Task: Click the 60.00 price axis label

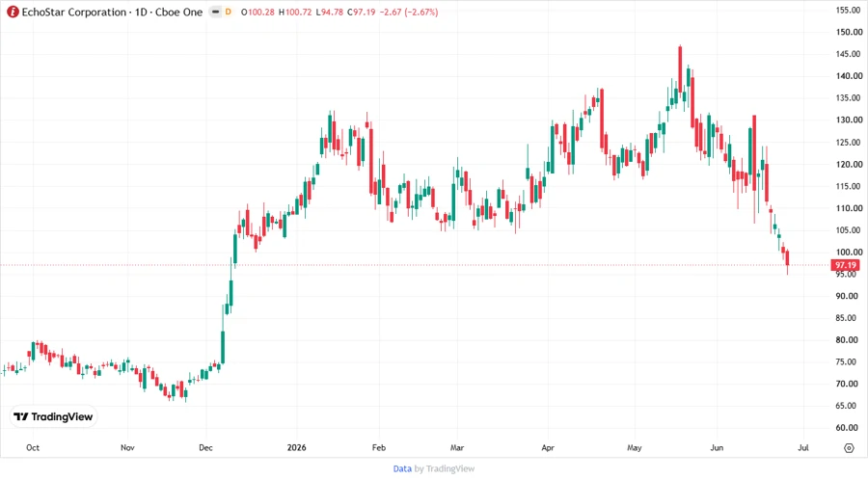Action: (x=848, y=428)
